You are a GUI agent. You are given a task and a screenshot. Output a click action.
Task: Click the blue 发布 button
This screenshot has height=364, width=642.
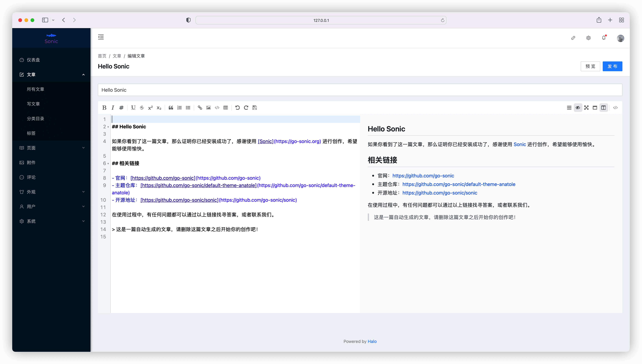(x=612, y=66)
